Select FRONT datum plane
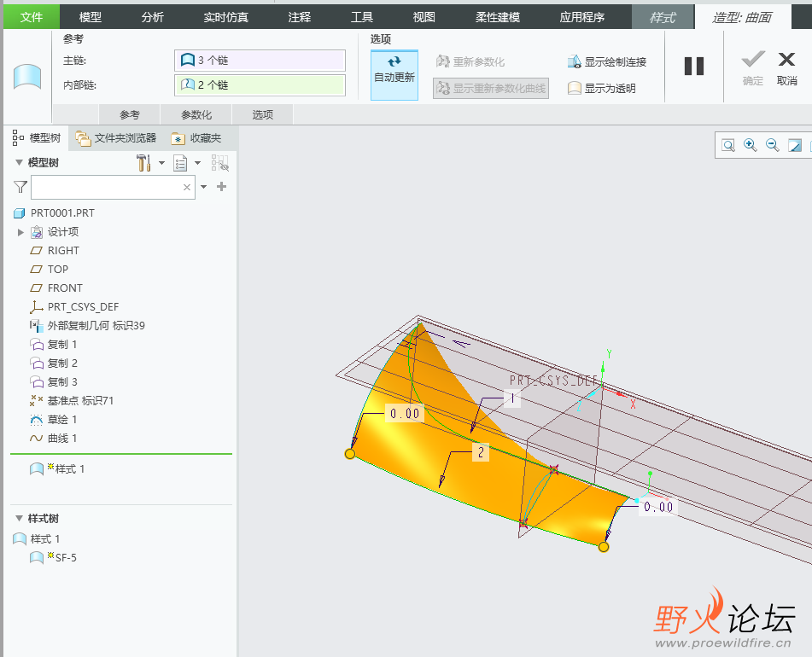This screenshot has width=812, height=657. tap(56, 288)
